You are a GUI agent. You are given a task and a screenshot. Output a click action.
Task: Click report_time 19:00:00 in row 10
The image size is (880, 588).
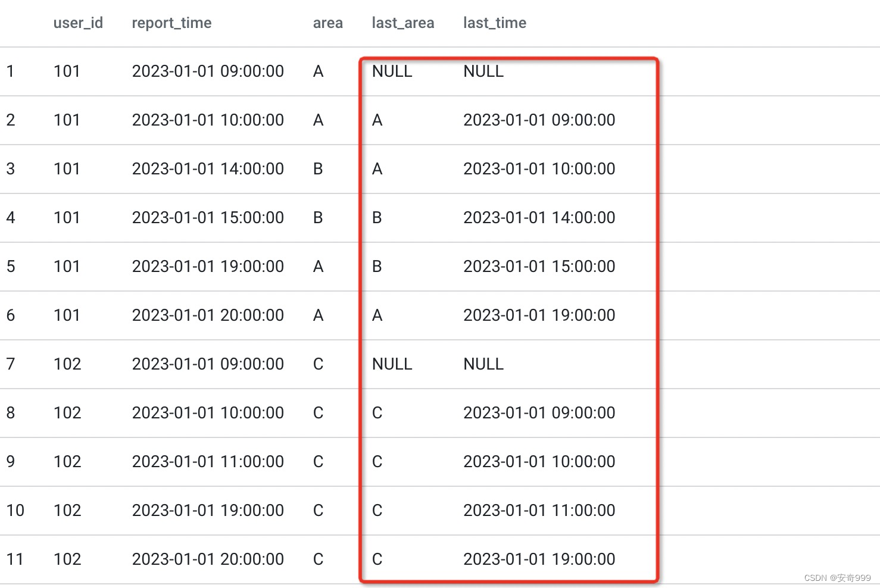(x=208, y=511)
